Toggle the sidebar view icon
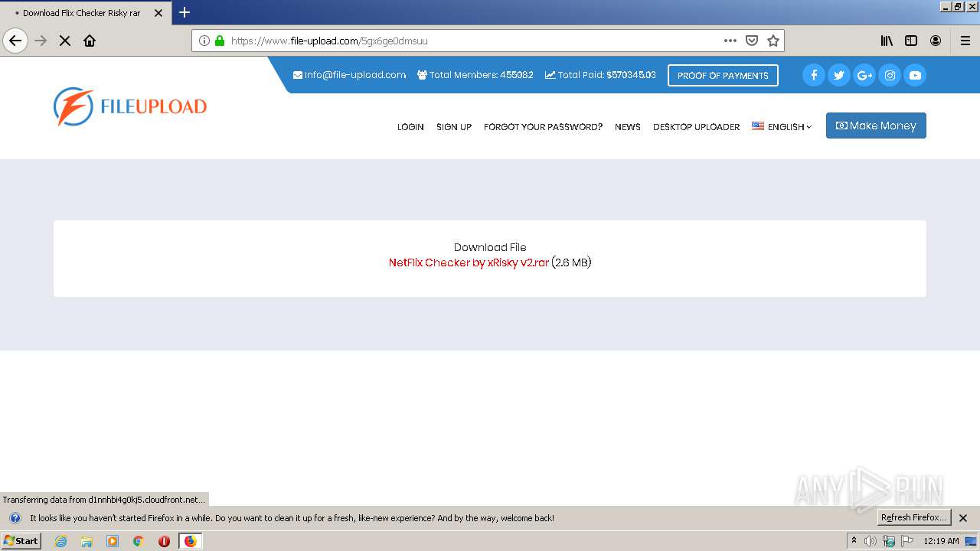The height and width of the screenshot is (551, 980). click(911, 41)
